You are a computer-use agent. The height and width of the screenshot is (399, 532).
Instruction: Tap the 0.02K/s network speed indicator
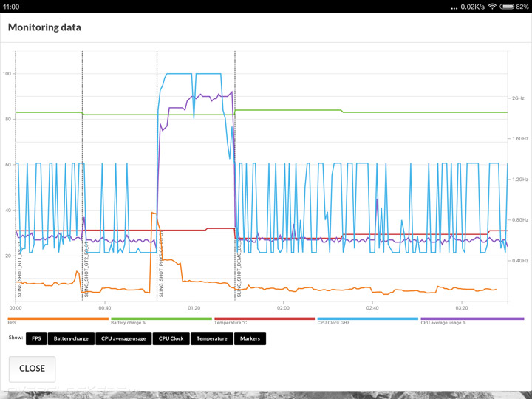click(x=472, y=7)
